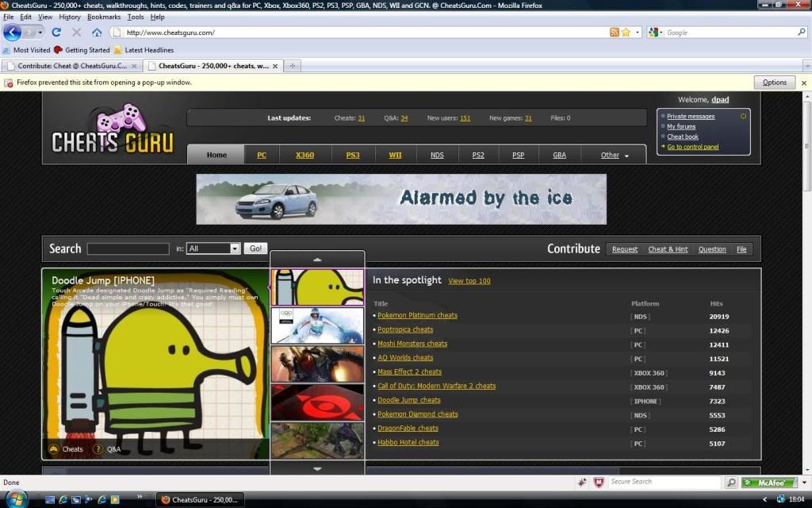Open the File menu

(x=8, y=17)
